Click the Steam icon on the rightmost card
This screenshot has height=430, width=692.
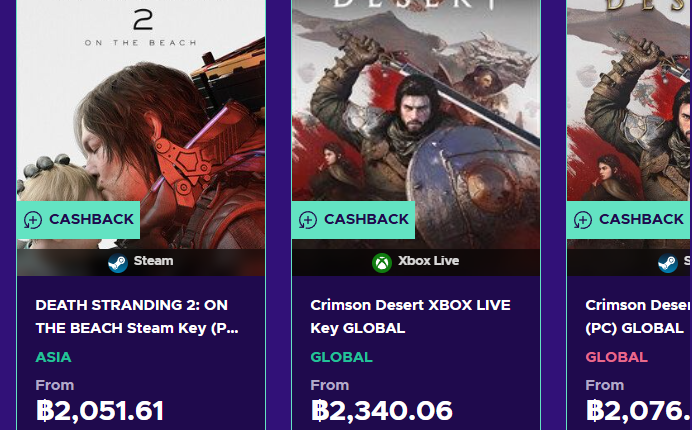coord(667,262)
